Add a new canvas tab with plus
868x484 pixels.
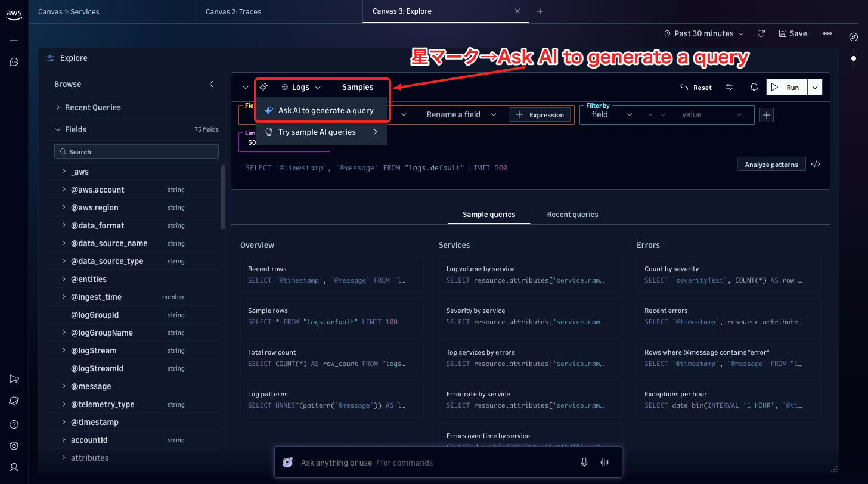(x=540, y=11)
